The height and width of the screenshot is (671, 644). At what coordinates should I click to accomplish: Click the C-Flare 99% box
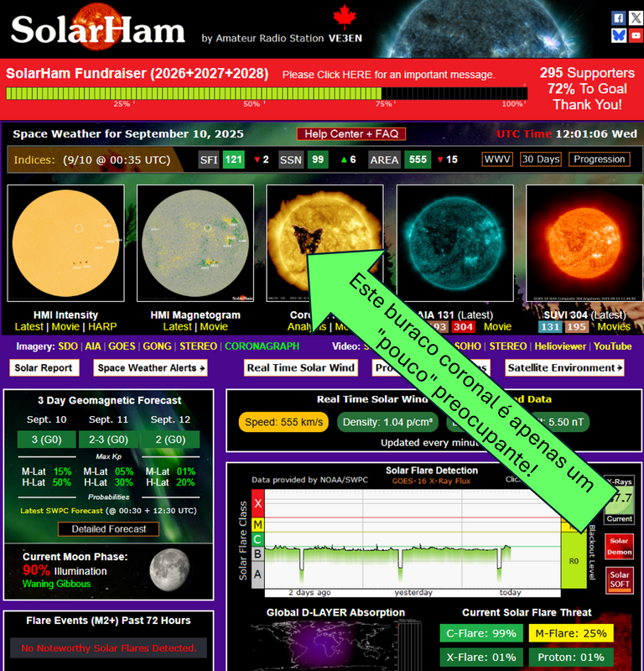pos(481,633)
